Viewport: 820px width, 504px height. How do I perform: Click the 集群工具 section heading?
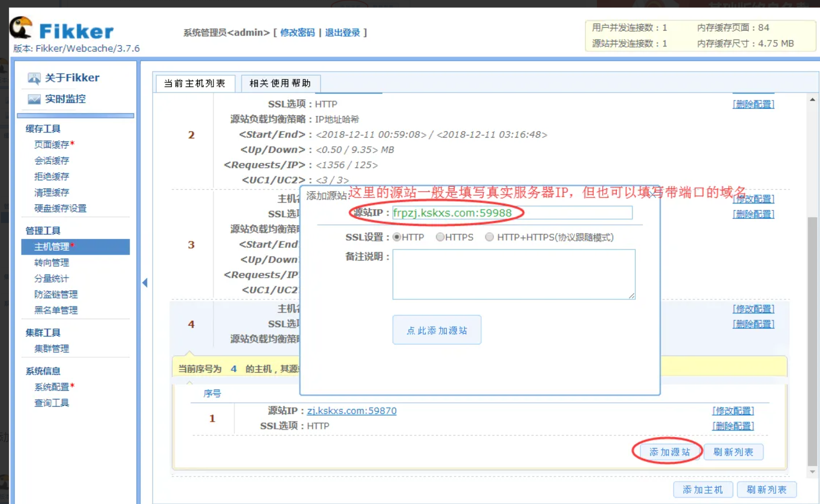point(43,333)
